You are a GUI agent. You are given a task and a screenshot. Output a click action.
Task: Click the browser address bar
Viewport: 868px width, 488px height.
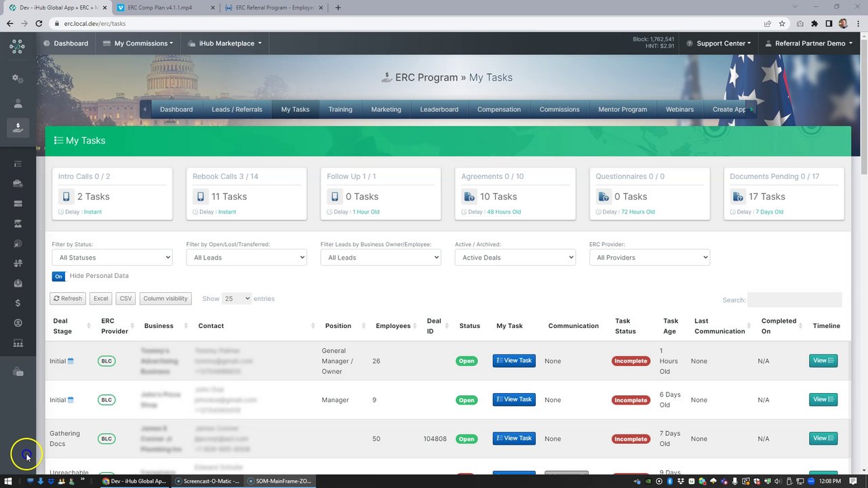click(407, 23)
